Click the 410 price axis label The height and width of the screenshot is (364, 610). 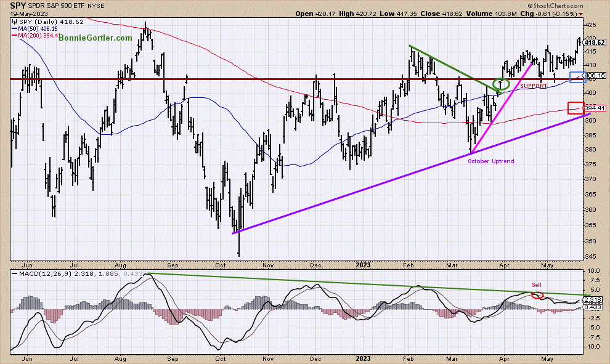click(590, 65)
